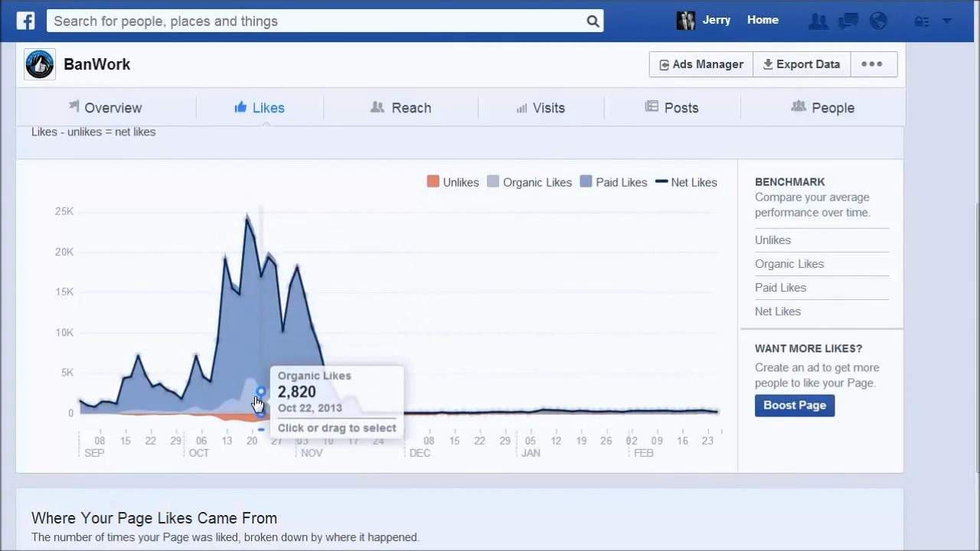Toggle the Net Likes legend line

(661, 182)
